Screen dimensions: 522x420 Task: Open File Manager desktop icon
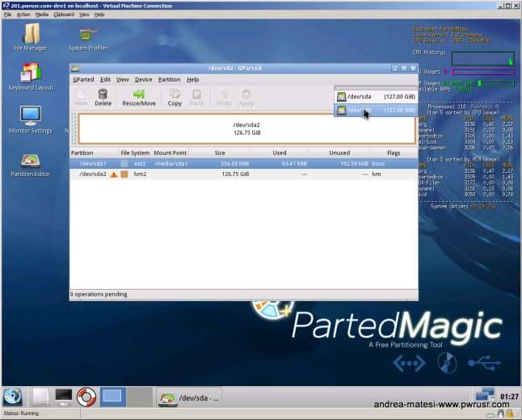31,36
